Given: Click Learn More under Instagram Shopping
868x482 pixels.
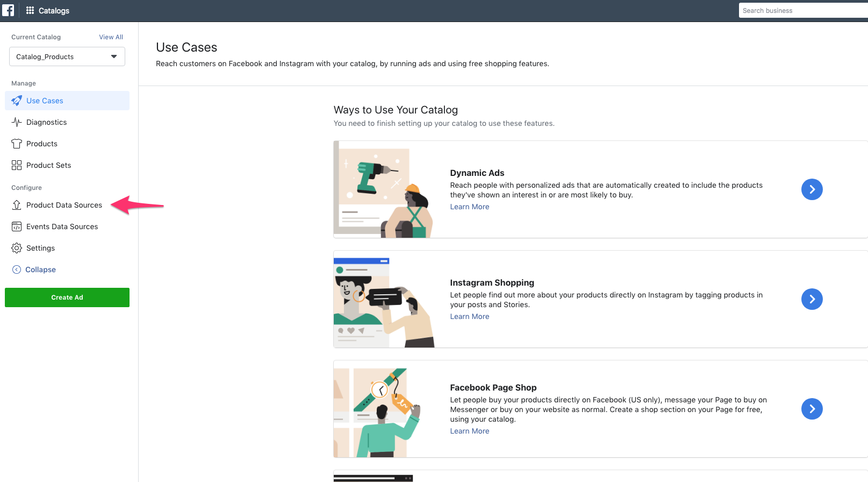Looking at the screenshot, I should point(470,316).
